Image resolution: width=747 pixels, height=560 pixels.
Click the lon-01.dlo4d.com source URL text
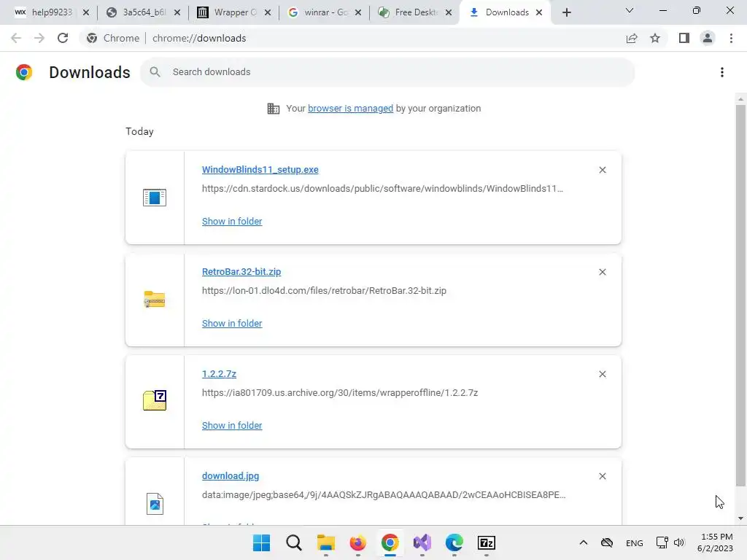(324, 291)
